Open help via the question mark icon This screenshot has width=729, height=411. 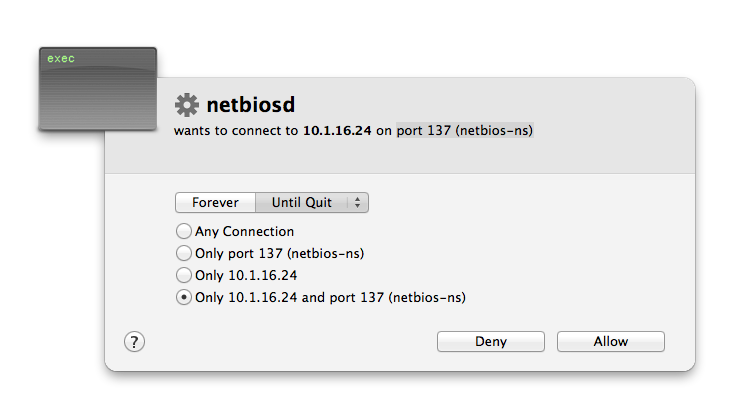click(134, 342)
